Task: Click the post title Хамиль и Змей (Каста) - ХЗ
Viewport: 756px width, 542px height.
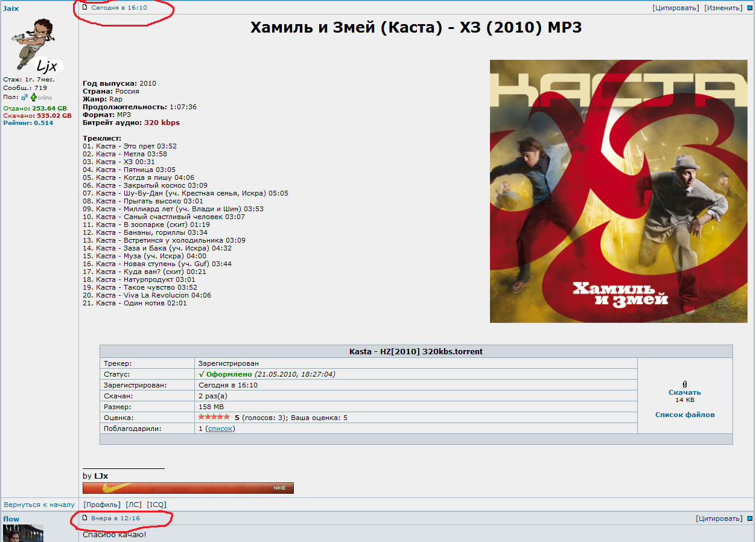Action: pyautogui.click(x=416, y=28)
